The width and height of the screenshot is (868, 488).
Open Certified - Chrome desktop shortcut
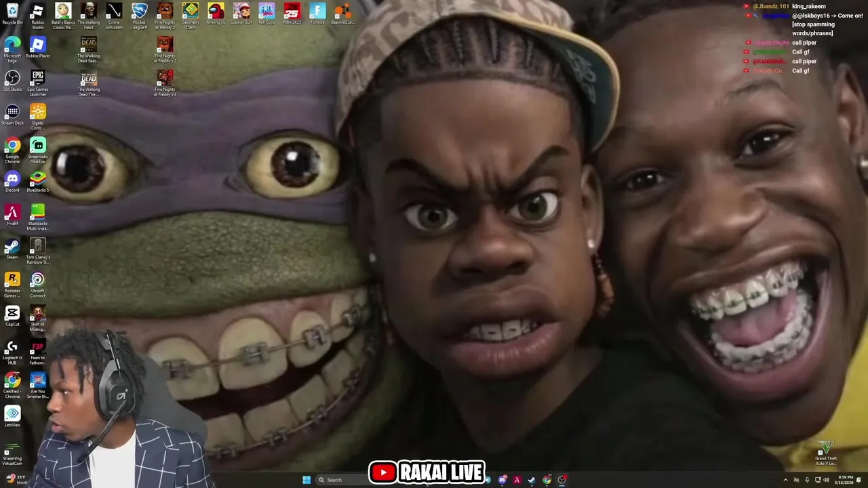(x=12, y=386)
